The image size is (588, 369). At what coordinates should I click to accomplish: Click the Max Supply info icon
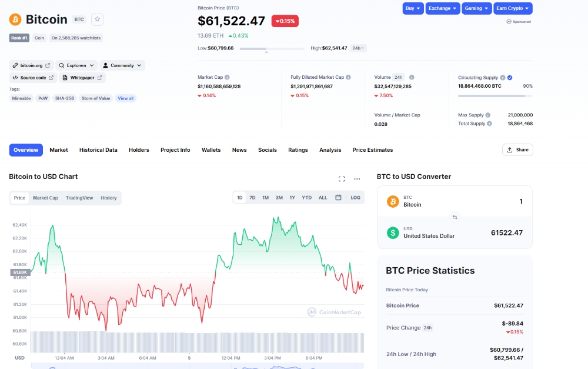[x=488, y=115]
